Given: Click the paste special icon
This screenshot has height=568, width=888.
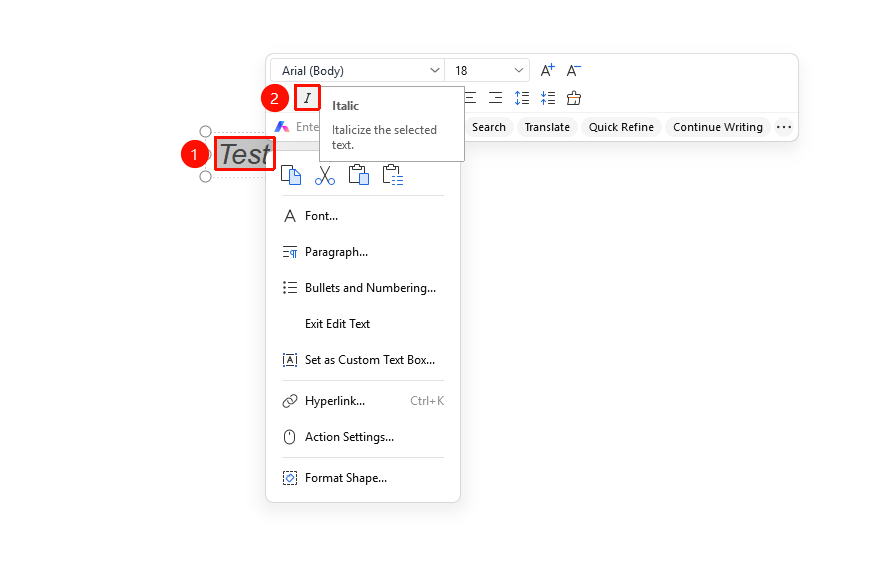Looking at the screenshot, I should coord(392,175).
